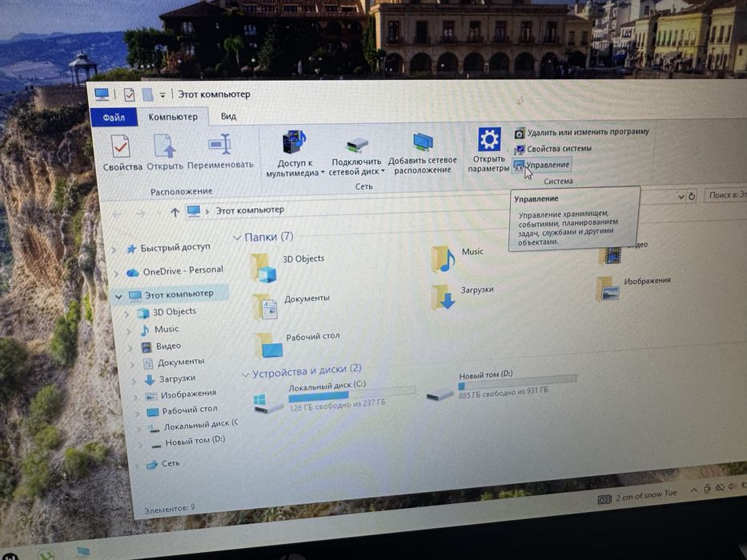
Task: Open the address bar history dropdown
Action: 681,197
